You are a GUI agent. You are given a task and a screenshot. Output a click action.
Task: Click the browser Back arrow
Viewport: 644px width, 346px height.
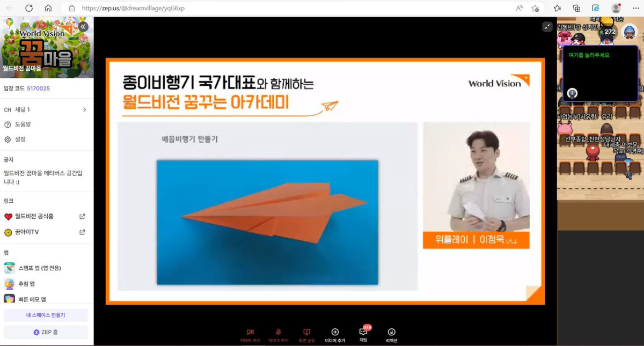10,8
